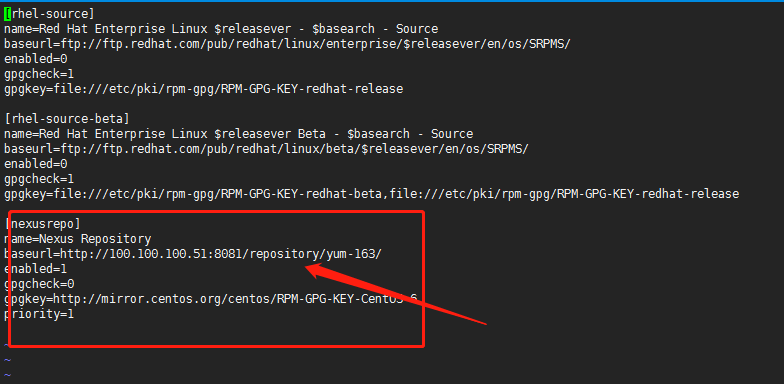Click the name=Nexus Repository line

pyautogui.click(x=78, y=239)
